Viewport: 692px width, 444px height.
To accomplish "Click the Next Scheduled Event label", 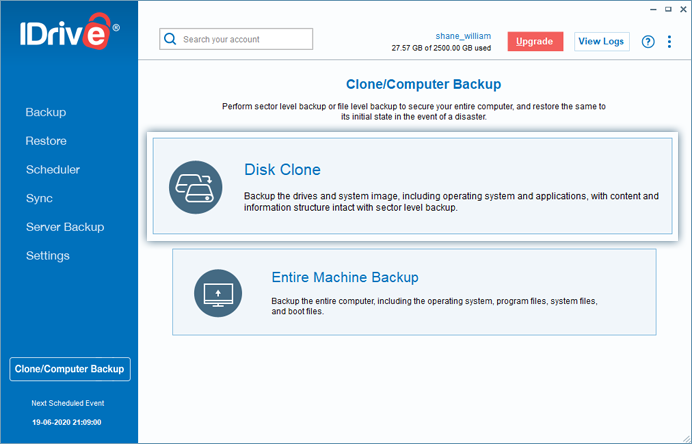I will click(x=68, y=403).
